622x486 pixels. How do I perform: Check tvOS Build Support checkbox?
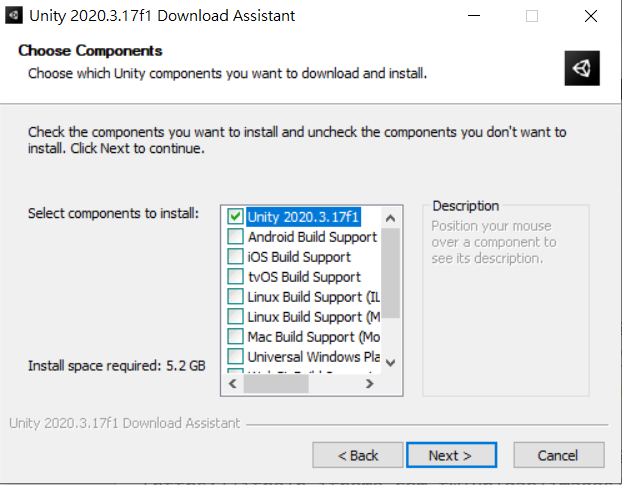pyautogui.click(x=235, y=276)
